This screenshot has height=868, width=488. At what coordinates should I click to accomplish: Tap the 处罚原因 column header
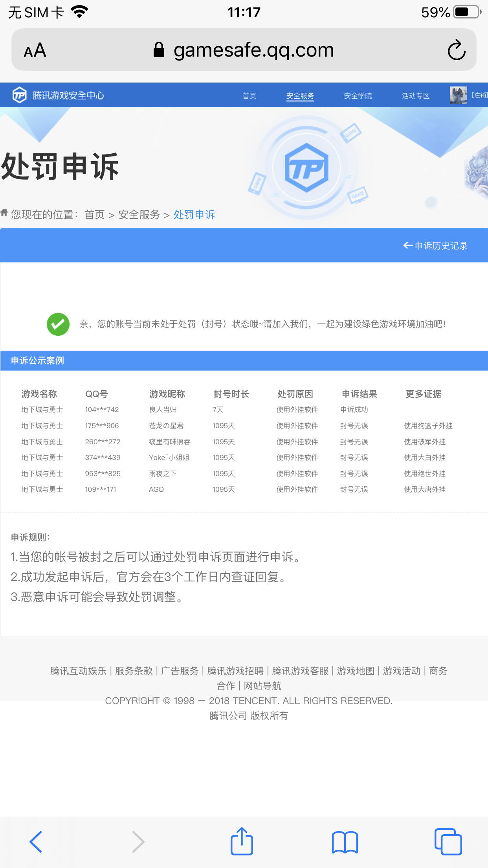coord(295,394)
